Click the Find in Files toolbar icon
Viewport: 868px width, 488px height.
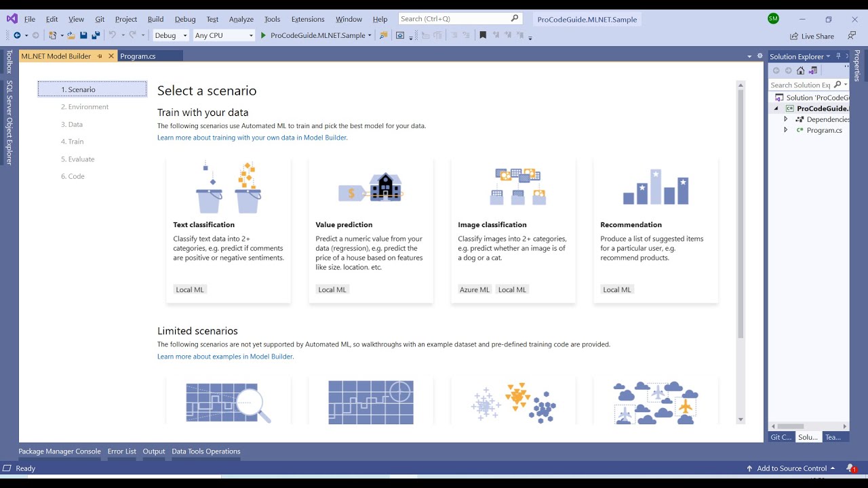(384, 35)
